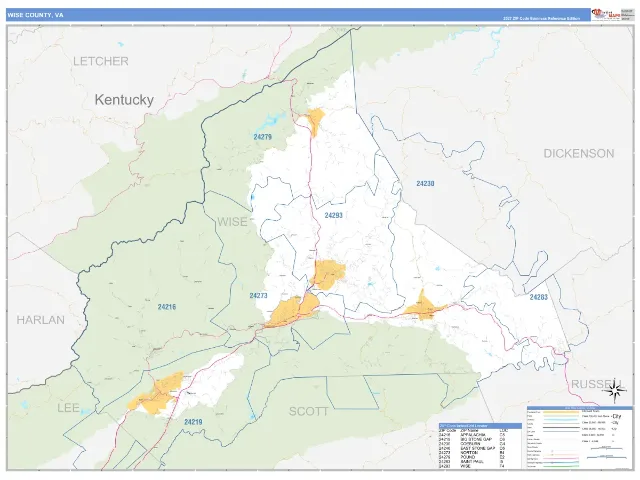Click ZIP code label 24219

coord(193,422)
